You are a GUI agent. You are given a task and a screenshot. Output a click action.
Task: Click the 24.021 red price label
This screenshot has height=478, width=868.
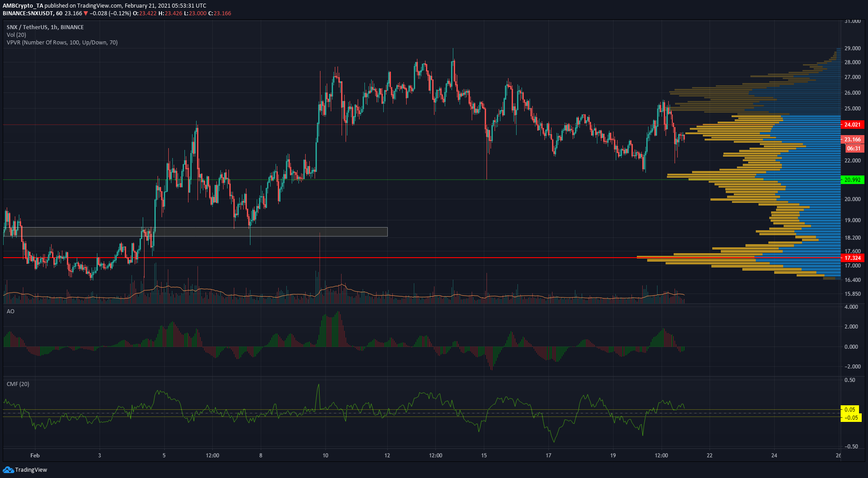[x=852, y=124]
